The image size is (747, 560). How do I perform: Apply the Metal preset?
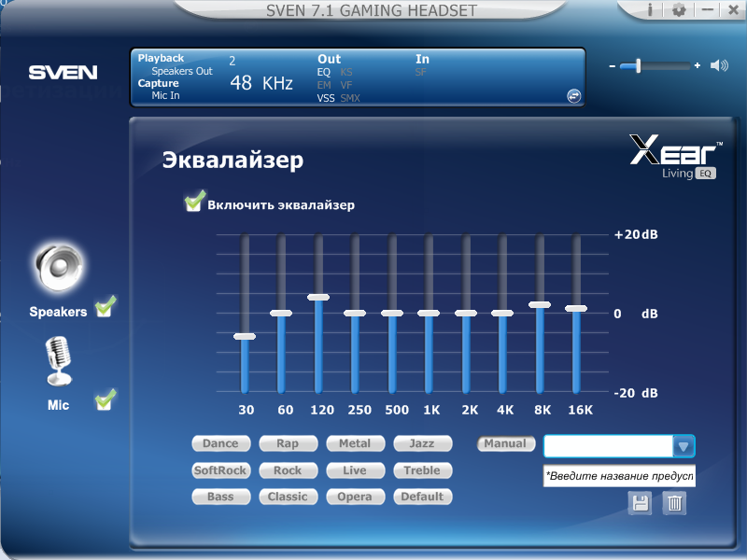point(356,443)
